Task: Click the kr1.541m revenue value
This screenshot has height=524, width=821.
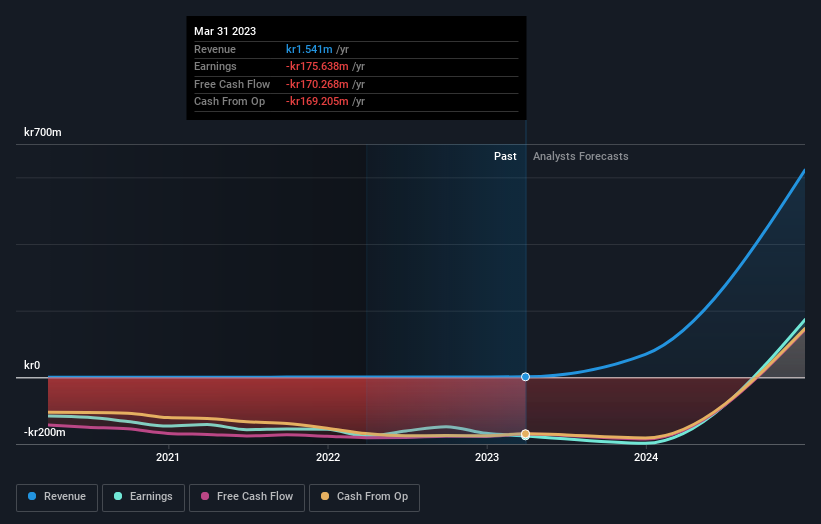Action: coord(309,49)
